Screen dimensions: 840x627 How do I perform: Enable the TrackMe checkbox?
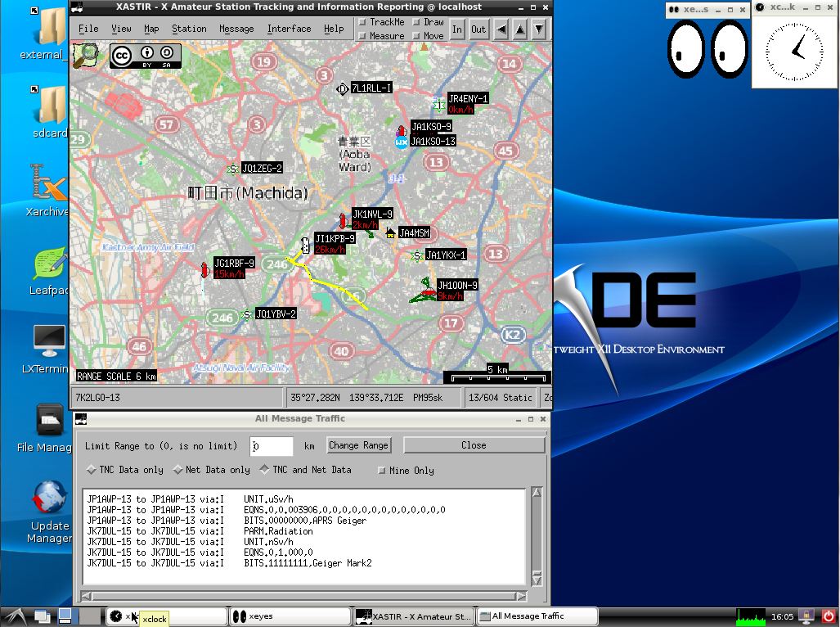[363, 23]
